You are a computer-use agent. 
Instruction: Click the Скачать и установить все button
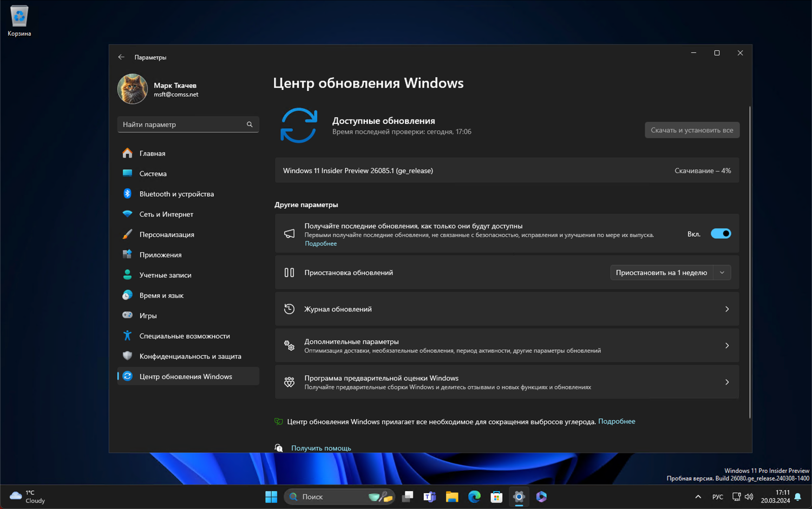click(x=692, y=130)
